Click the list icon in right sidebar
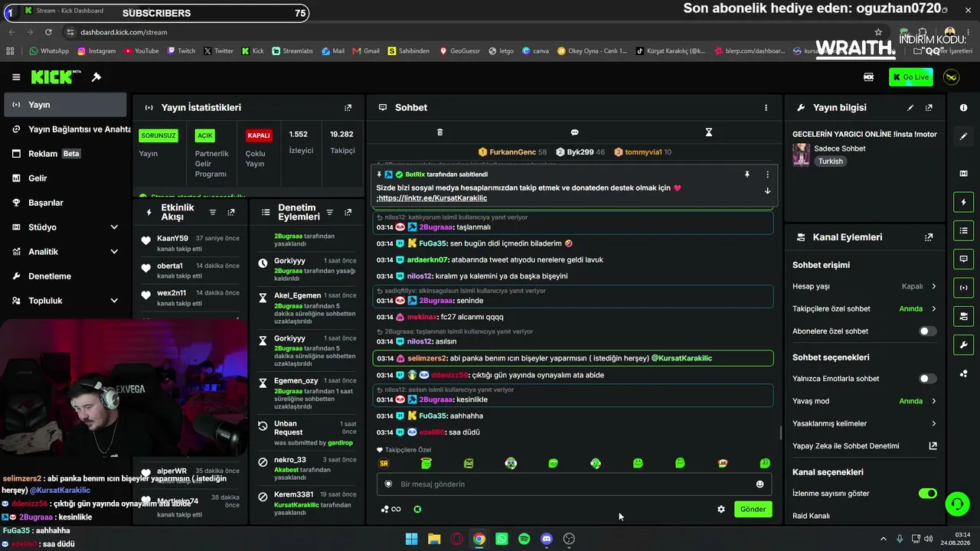Image resolution: width=980 pixels, height=551 pixels. tap(963, 230)
